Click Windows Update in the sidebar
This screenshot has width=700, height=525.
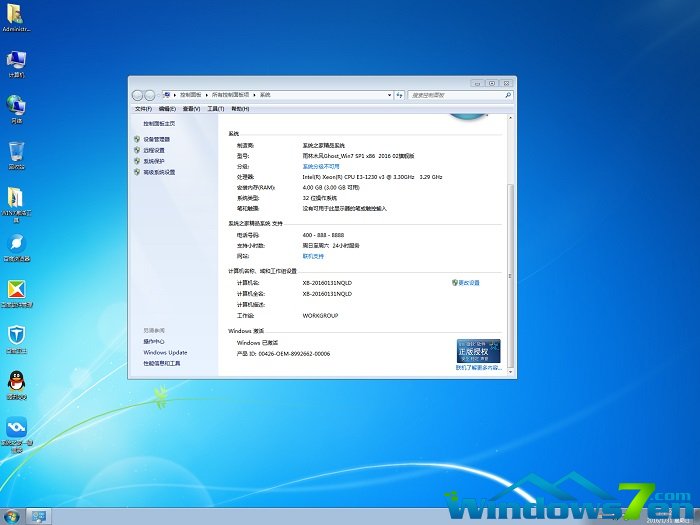point(165,352)
